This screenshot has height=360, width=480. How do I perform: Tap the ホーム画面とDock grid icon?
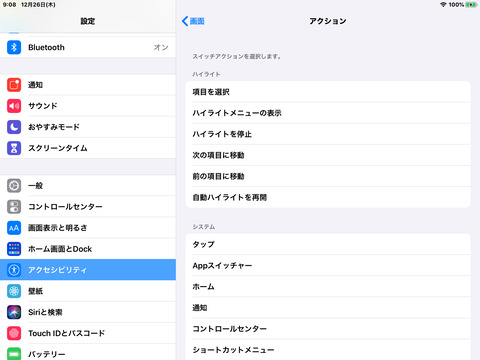[14, 249]
